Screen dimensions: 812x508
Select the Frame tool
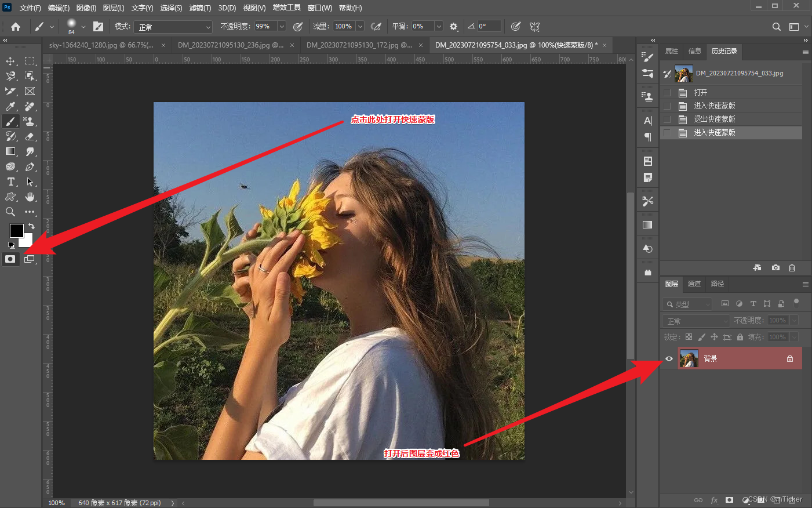point(30,91)
